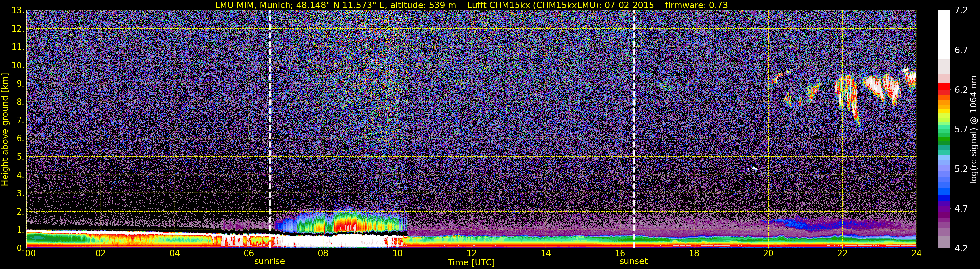Screen dimensions: 980x269
Task: Click the time axis tick label '24'
Action: 917,253
